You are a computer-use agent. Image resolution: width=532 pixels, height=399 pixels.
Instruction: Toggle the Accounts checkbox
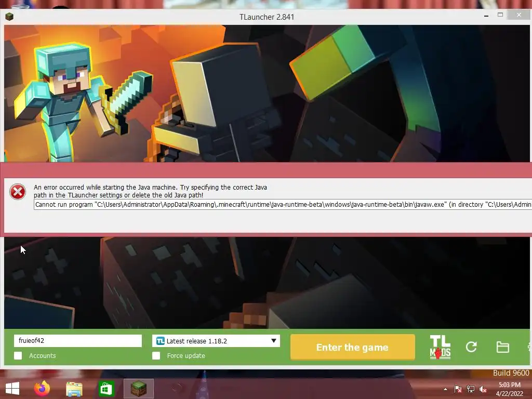[18, 355]
